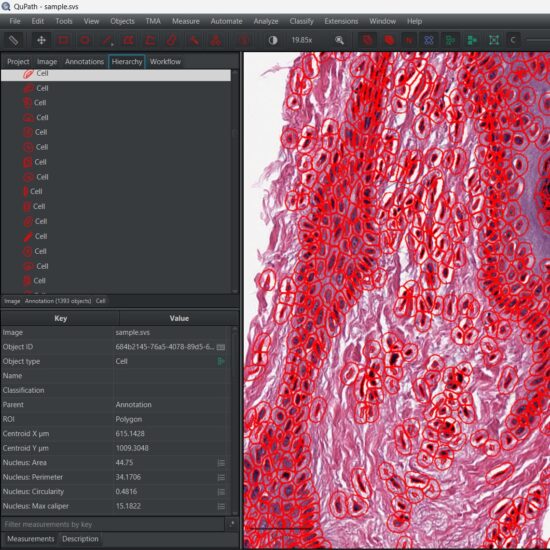Open Brightness and Contrast dialog
Screen dimensions: 550x550
(273, 40)
